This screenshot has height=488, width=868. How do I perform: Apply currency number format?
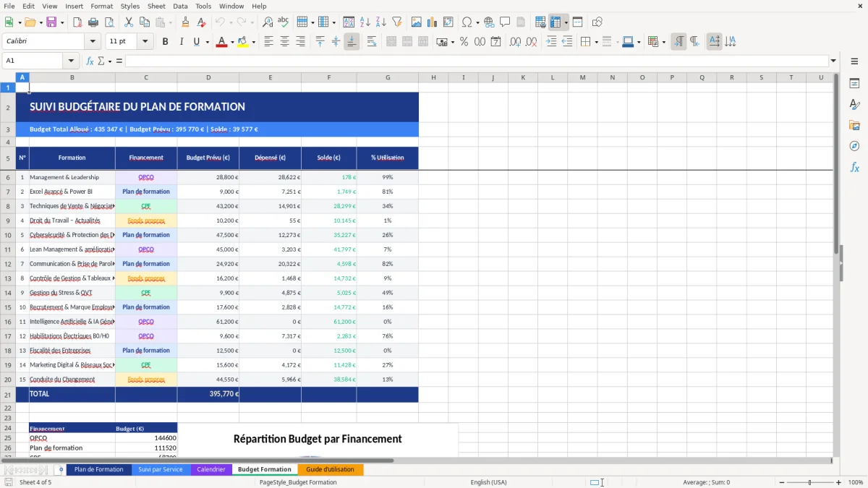441,41
